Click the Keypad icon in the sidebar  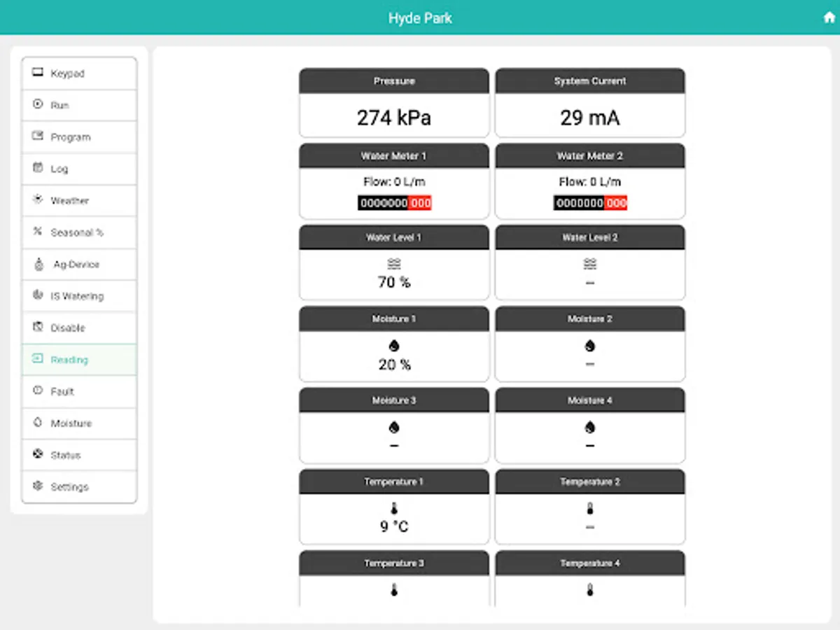point(37,72)
